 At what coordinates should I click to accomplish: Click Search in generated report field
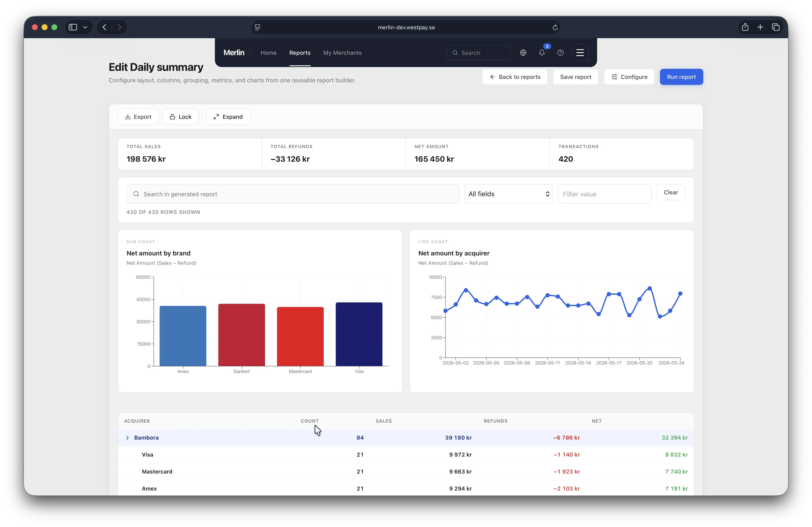293,194
